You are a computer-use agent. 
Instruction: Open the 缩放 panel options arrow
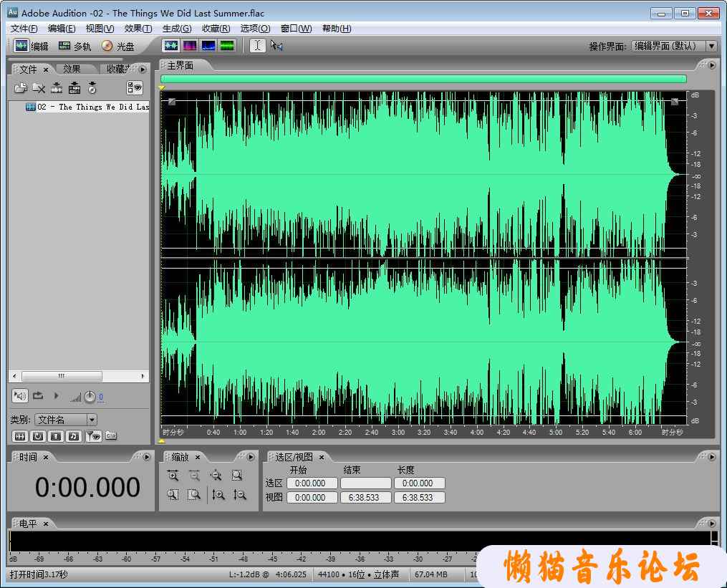tap(251, 457)
